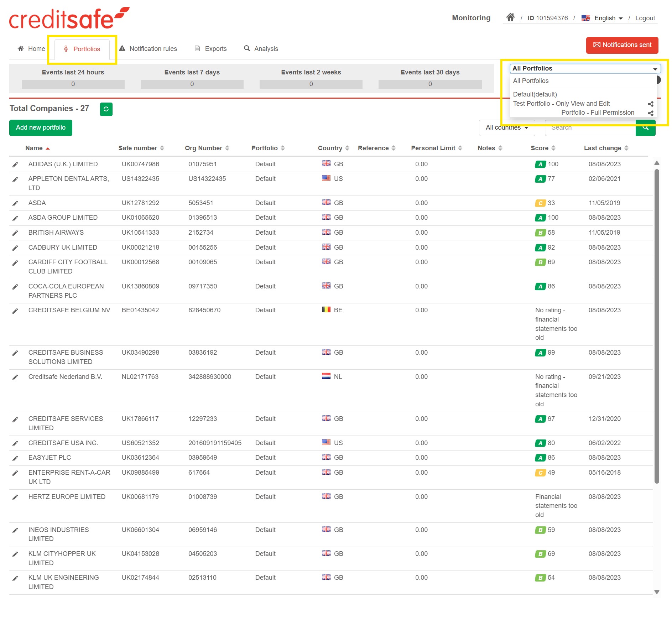672x620 pixels.
Task: Edit ADIDAS (U.K.) LIMITED via pencil icon
Action: [x=15, y=165]
